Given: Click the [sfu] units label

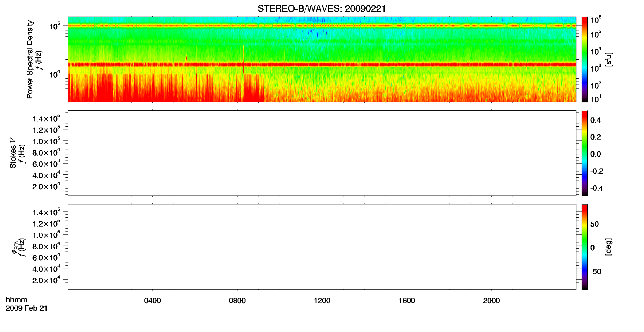Looking at the screenshot, I should (x=609, y=59).
